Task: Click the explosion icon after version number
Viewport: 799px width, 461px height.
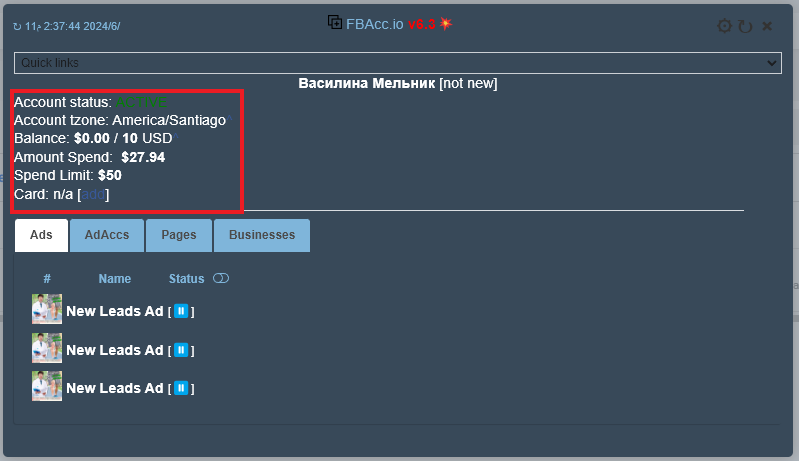Action: (x=446, y=23)
